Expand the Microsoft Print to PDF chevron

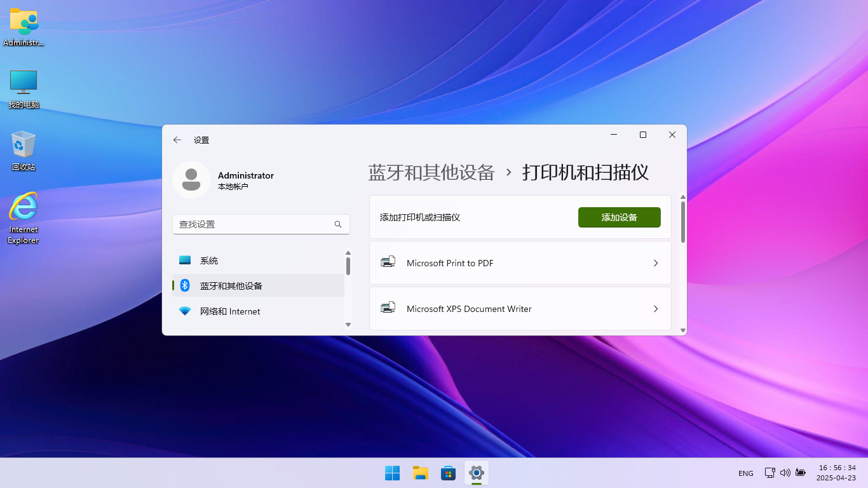click(656, 263)
